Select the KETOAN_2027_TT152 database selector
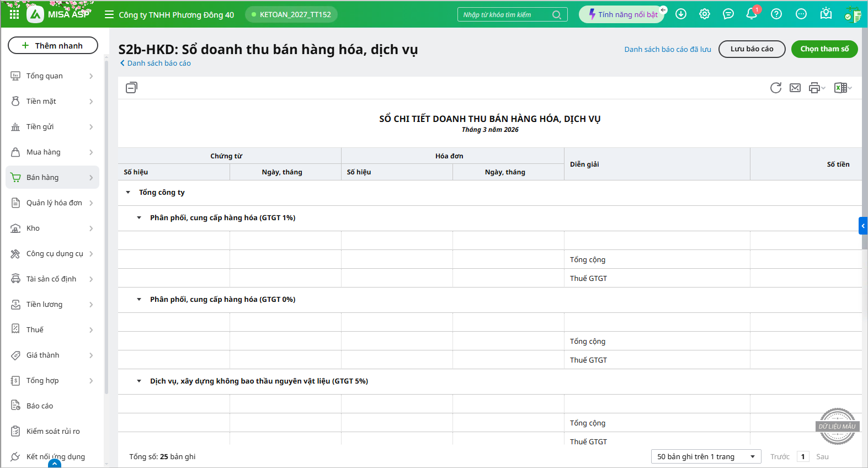The image size is (868, 468). [x=291, y=14]
